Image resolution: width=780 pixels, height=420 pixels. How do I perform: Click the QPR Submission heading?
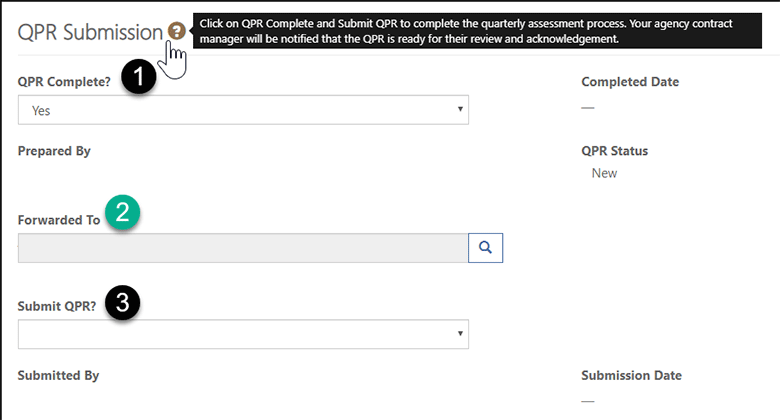point(90,32)
